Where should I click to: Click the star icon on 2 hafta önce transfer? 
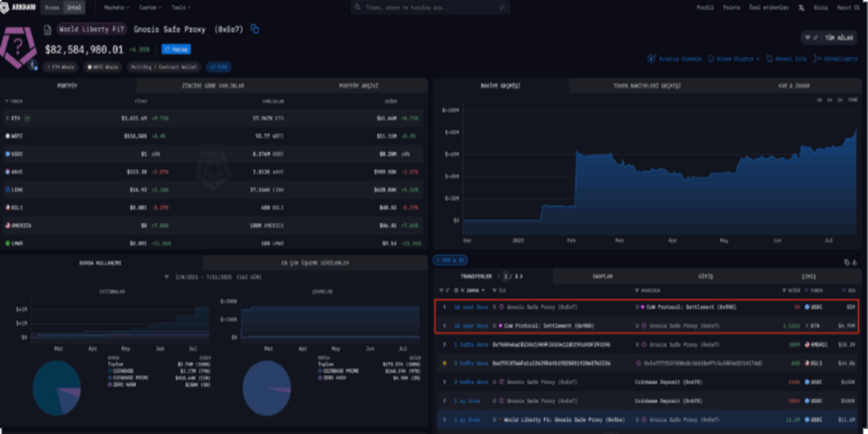pos(444,362)
